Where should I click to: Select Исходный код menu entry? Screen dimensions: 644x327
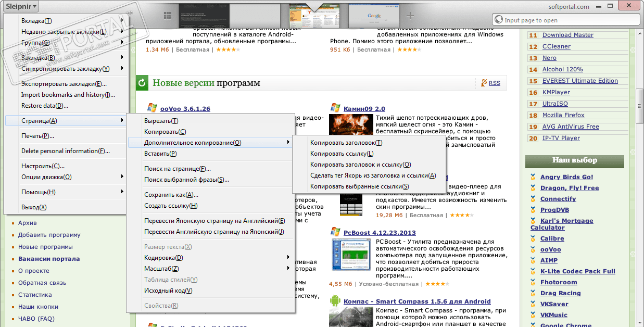click(x=210, y=291)
